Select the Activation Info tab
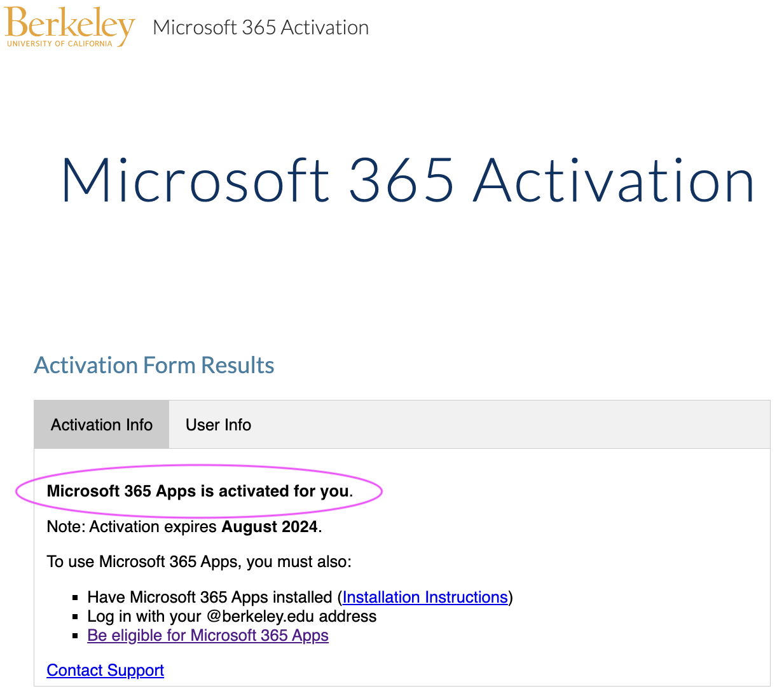Viewport: 784px width, 698px height. coord(101,424)
